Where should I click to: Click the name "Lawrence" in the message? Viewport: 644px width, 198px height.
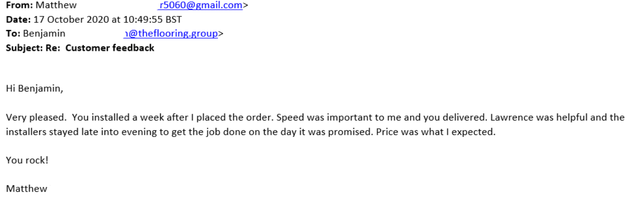(x=511, y=118)
